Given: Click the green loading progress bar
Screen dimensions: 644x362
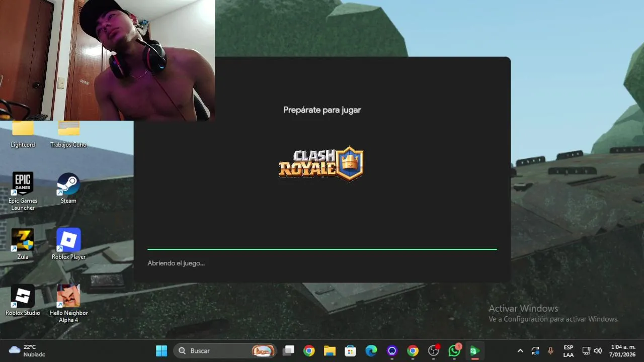Looking at the screenshot, I should pyautogui.click(x=322, y=249).
